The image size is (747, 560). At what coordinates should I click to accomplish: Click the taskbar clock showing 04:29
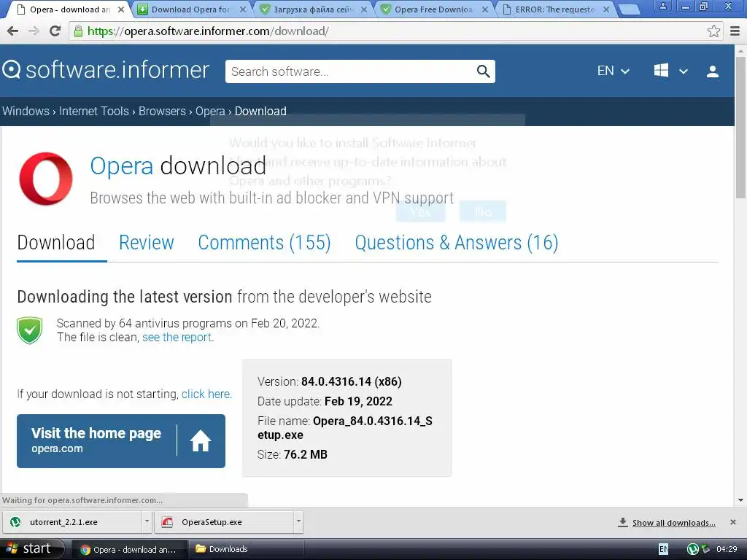tap(727, 549)
